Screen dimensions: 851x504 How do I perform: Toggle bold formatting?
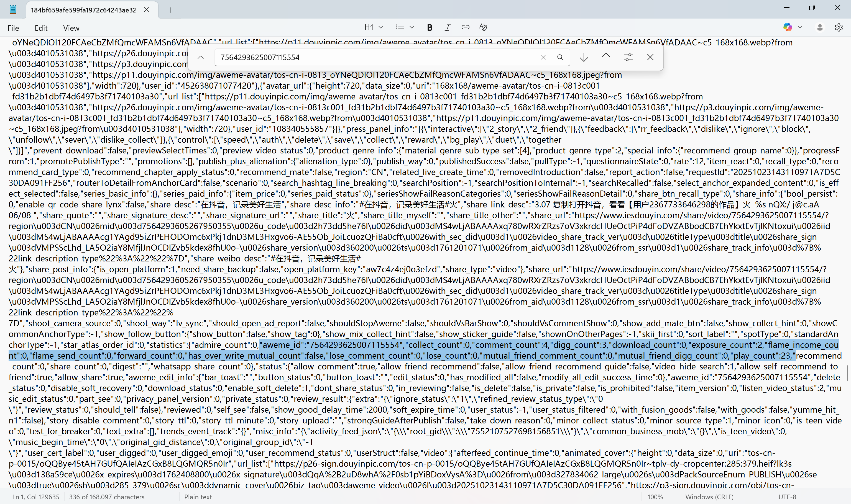pos(430,27)
